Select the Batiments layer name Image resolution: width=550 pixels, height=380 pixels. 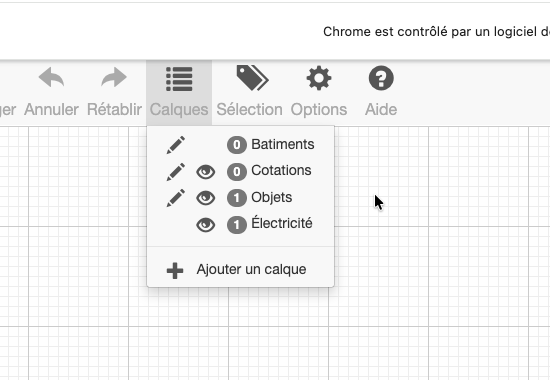[283, 144]
